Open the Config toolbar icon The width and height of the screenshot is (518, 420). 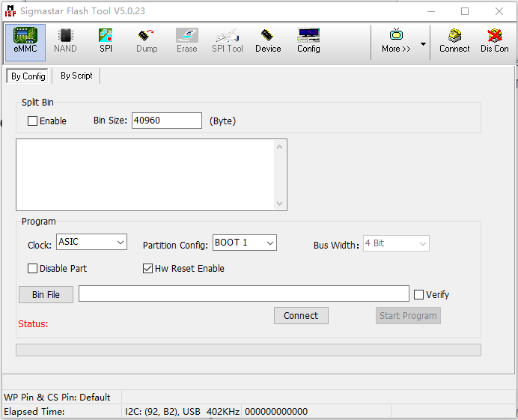tap(308, 41)
